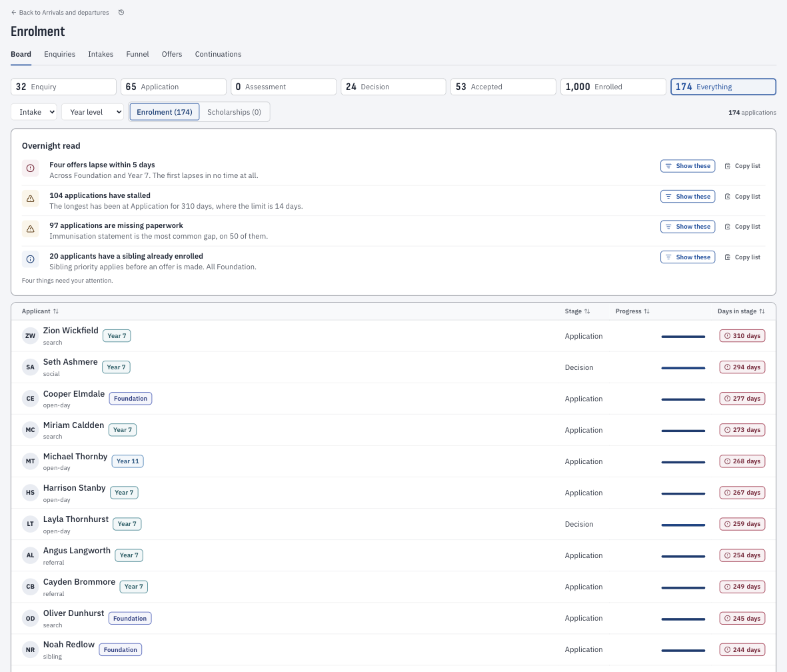This screenshot has width=787, height=672.
Task: Click the warning icon for stalled applications
Action: tap(30, 199)
